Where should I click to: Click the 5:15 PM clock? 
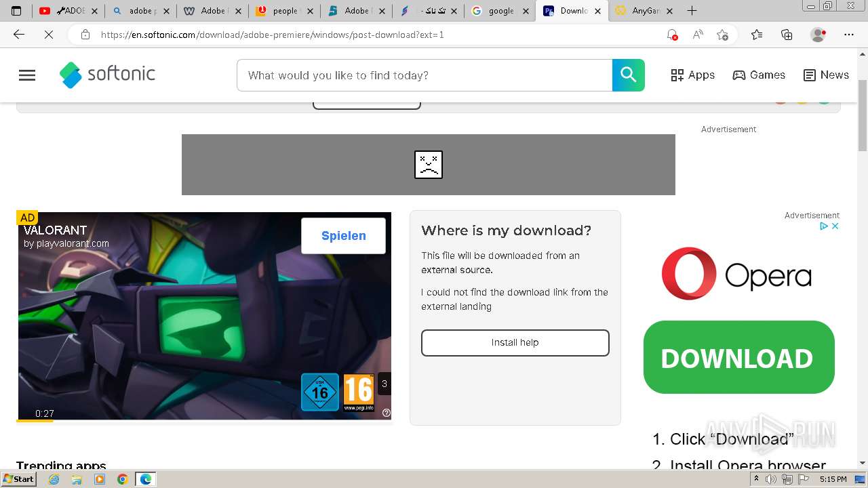click(x=833, y=479)
